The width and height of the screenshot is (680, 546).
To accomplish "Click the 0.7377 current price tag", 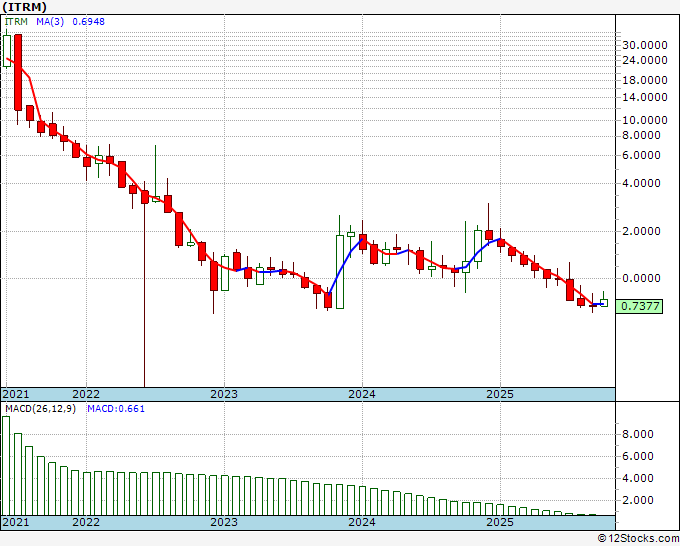I will (x=641, y=306).
